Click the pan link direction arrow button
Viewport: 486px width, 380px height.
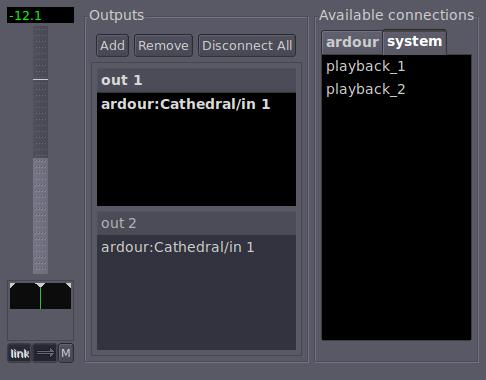click(x=45, y=353)
